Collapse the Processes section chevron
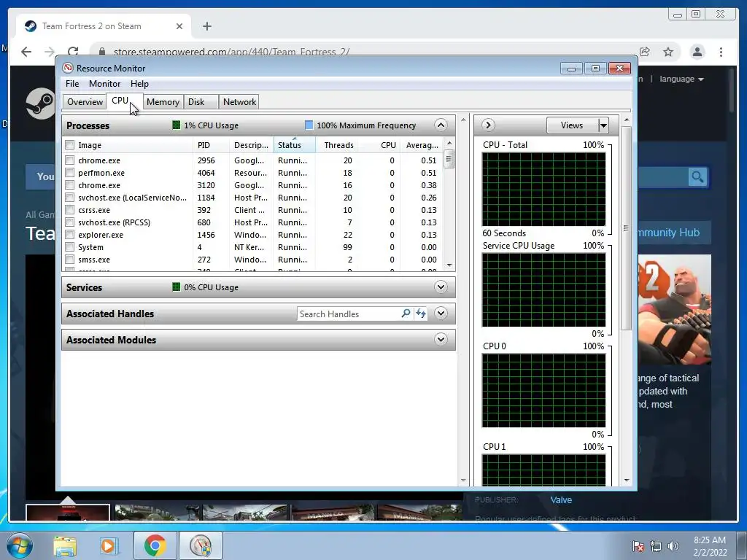The height and width of the screenshot is (560, 747). 441,125
